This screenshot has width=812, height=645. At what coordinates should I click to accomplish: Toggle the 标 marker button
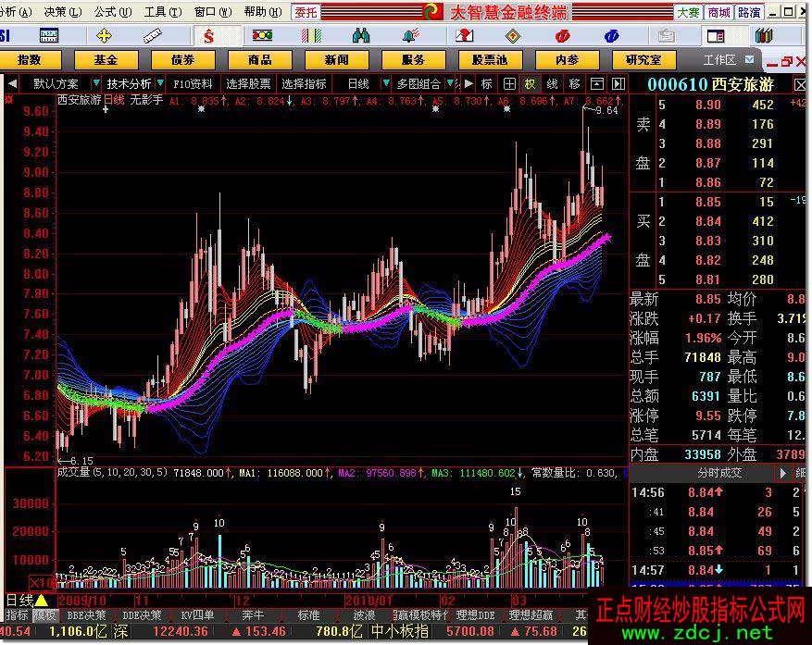coord(486,83)
